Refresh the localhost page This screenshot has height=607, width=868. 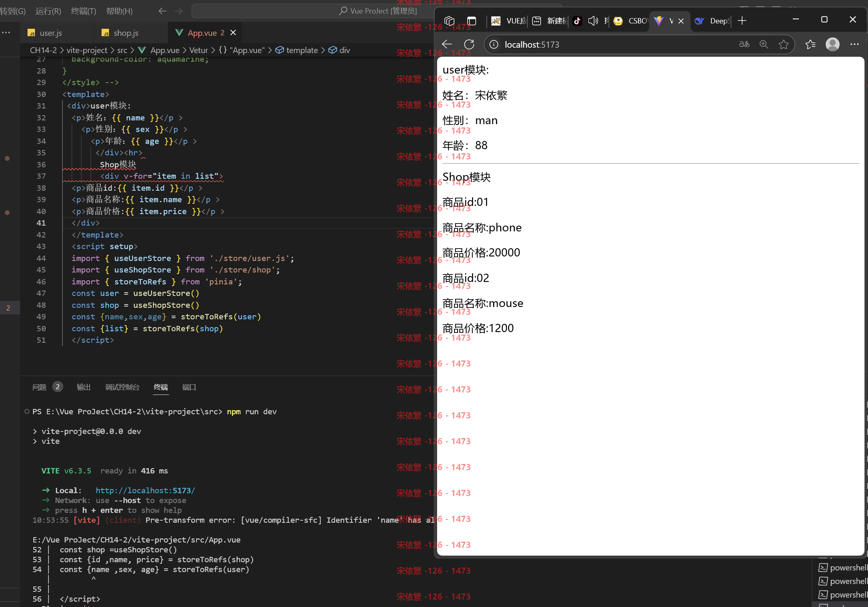[x=469, y=44]
